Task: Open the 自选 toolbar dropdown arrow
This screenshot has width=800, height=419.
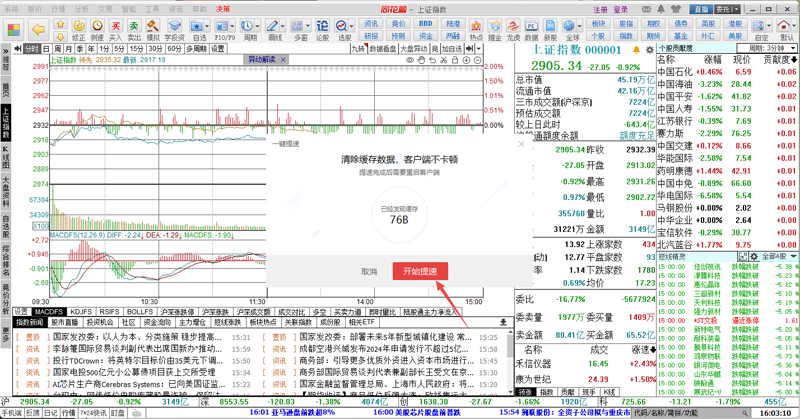Action: [208, 26]
